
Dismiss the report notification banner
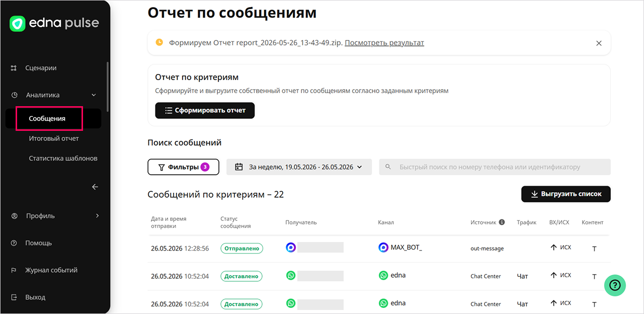point(599,43)
